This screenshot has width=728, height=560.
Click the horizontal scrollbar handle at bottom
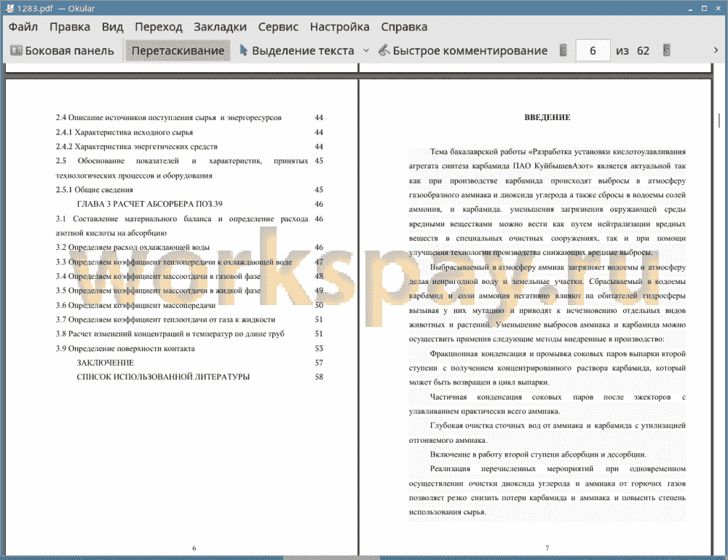[331, 558]
